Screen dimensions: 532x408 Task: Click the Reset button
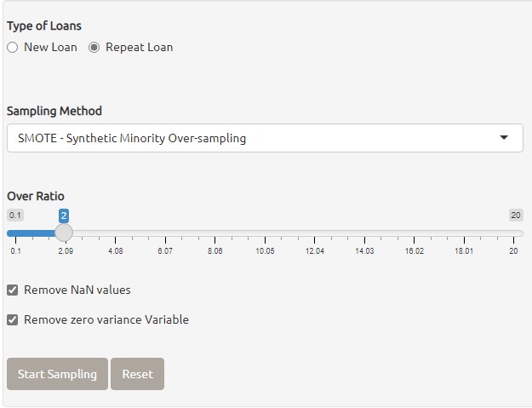click(137, 374)
